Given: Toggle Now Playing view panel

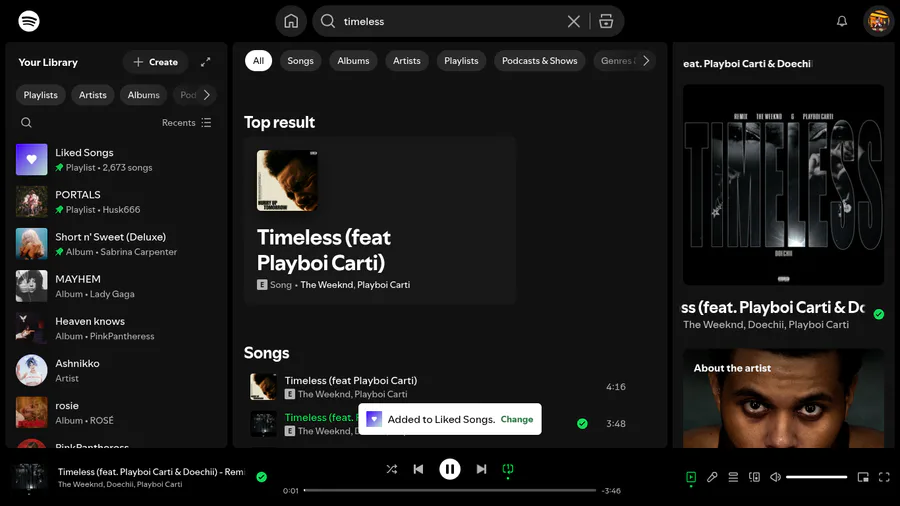Looking at the screenshot, I should tap(691, 477).
